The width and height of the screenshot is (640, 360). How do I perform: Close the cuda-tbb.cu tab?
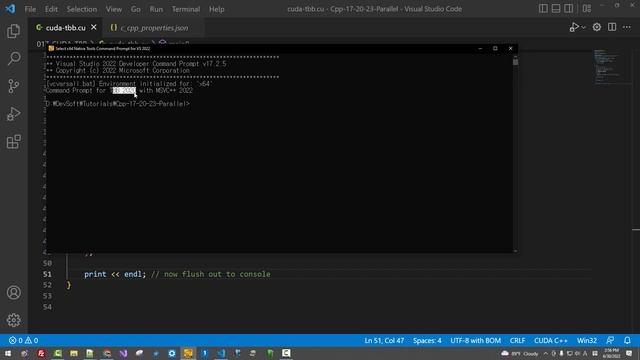[x=94, y=27]
